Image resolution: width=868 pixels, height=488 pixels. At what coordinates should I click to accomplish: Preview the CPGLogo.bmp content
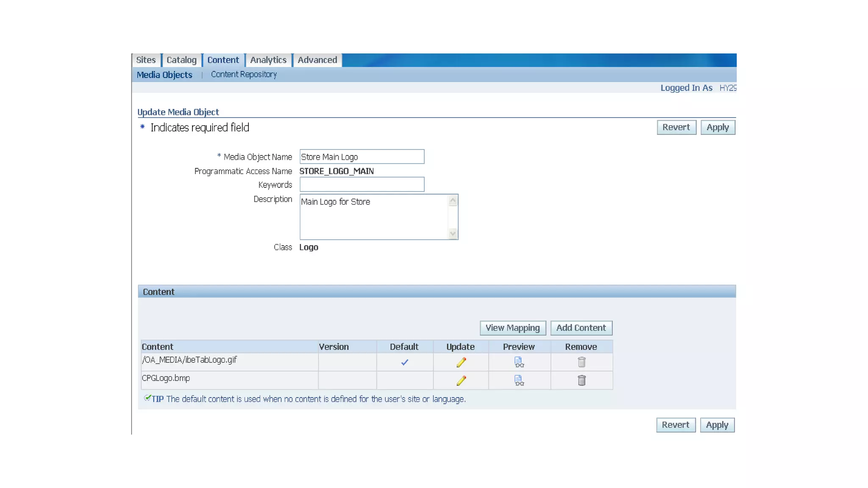point(519,380)
